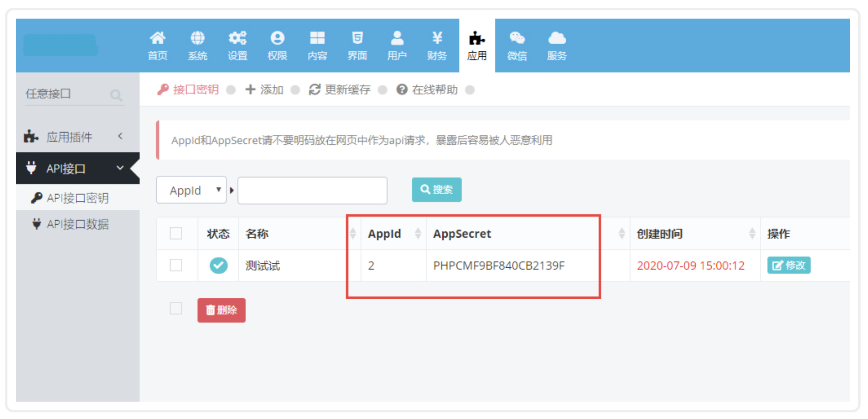Click the AppSecret value PHPCMF9BF840CB2139F
868x419 pixels.
pyautogui.click(x=498, y=265)
